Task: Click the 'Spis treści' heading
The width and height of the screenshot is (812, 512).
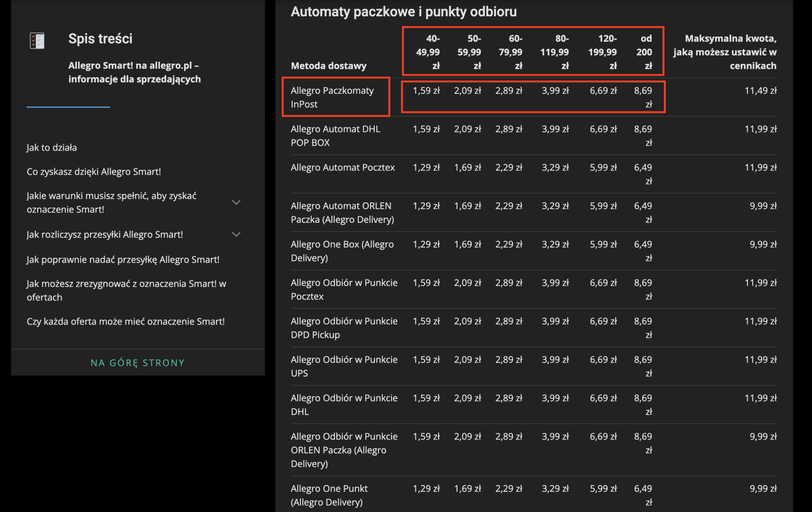Action: (x=100, y=38)
